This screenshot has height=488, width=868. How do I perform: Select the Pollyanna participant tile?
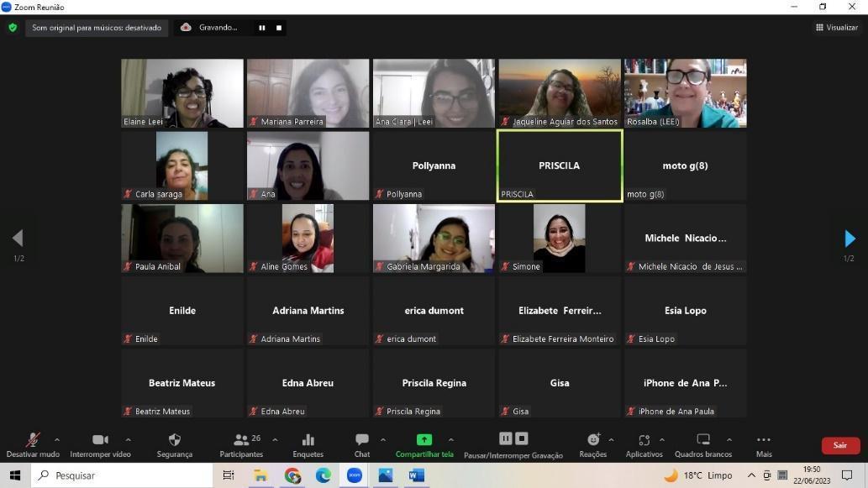point(434,165)
